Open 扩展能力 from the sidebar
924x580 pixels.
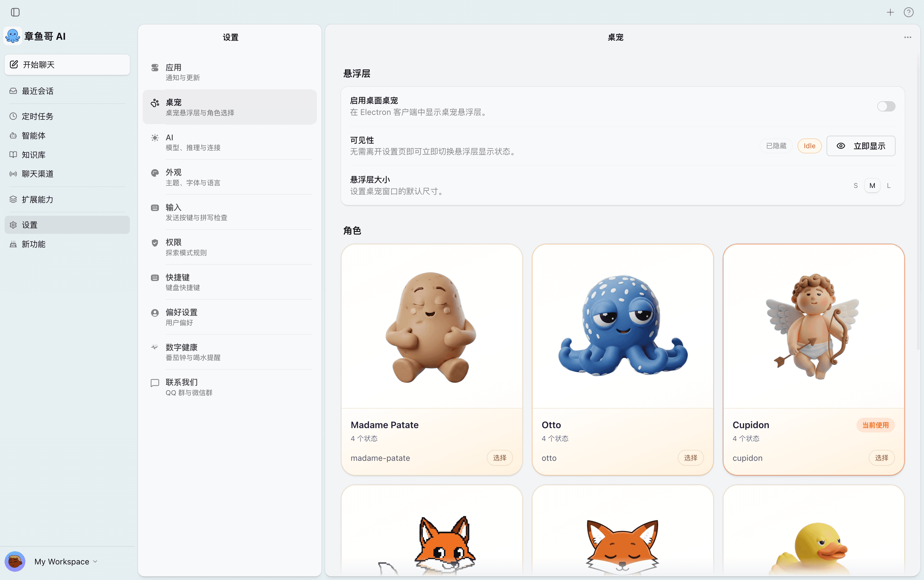[x=37, y=200]
